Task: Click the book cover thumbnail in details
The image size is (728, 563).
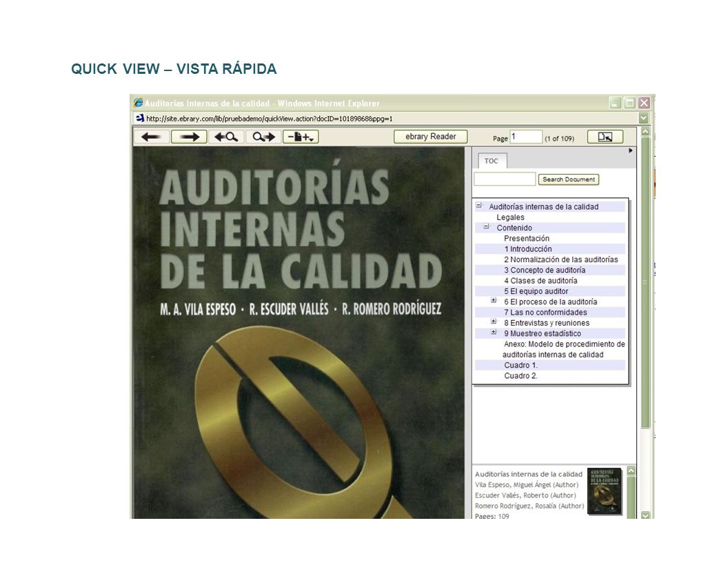Action: point(604,491)
